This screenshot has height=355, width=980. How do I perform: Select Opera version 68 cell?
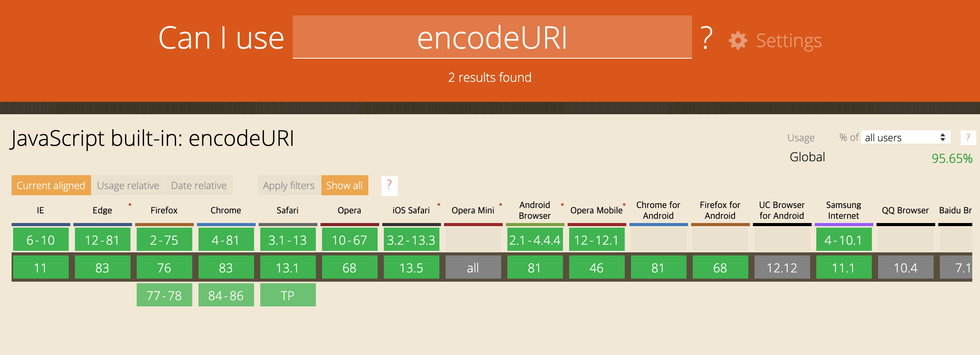tap(350, 267)
